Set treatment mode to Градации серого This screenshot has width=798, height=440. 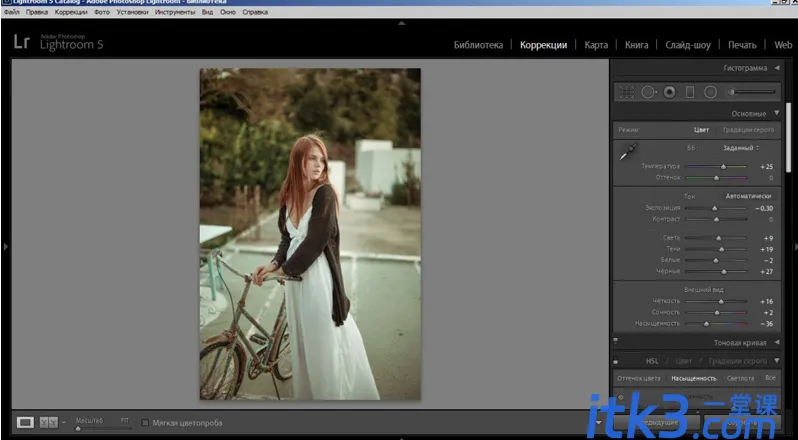pos(748,130)
